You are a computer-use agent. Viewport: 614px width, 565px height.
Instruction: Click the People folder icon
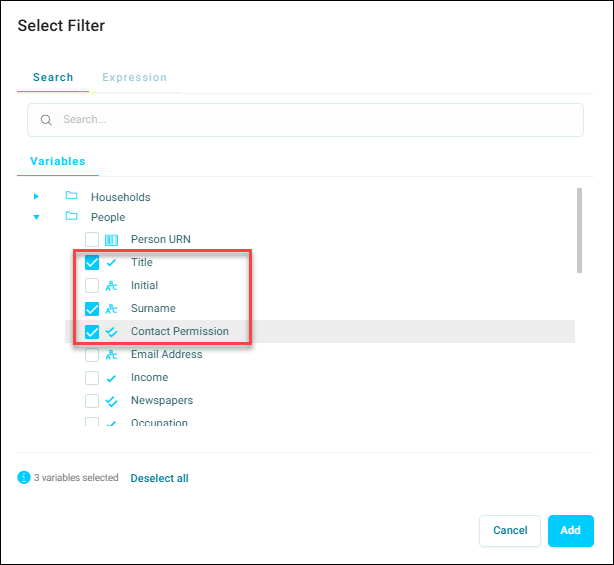(71, 216)
